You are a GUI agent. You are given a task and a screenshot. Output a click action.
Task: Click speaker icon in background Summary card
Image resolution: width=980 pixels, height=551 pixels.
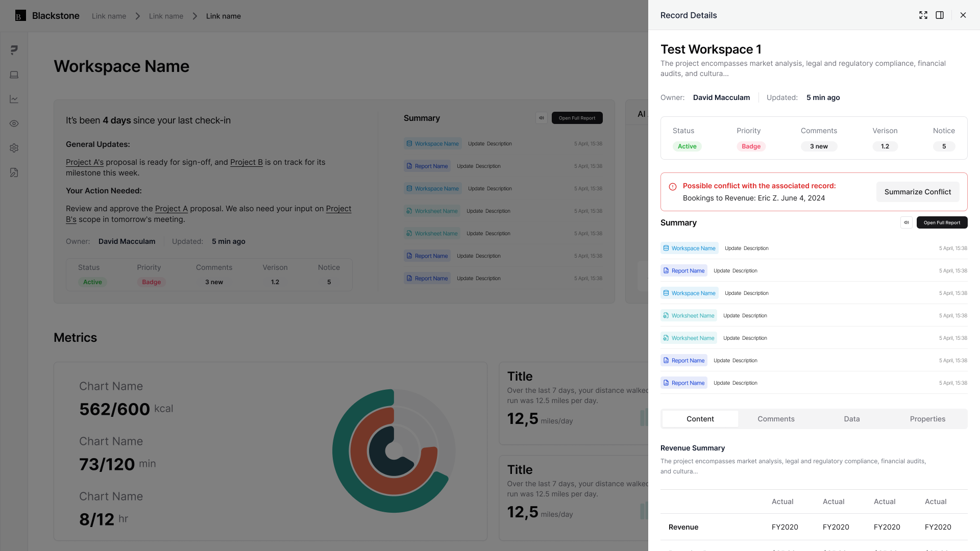pos(542,118)
